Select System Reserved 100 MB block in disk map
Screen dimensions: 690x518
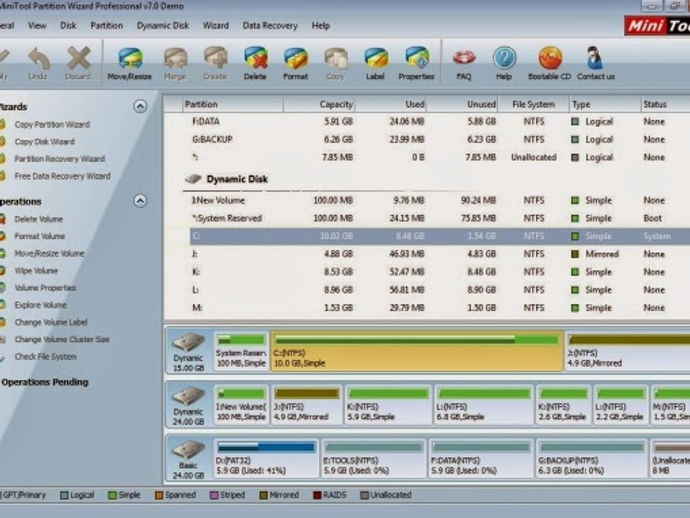point(241,351)
